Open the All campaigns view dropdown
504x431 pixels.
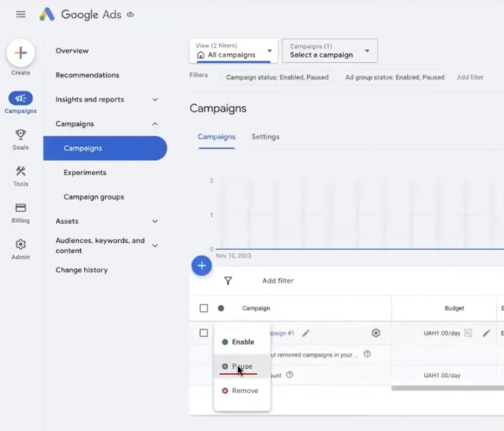233,51
